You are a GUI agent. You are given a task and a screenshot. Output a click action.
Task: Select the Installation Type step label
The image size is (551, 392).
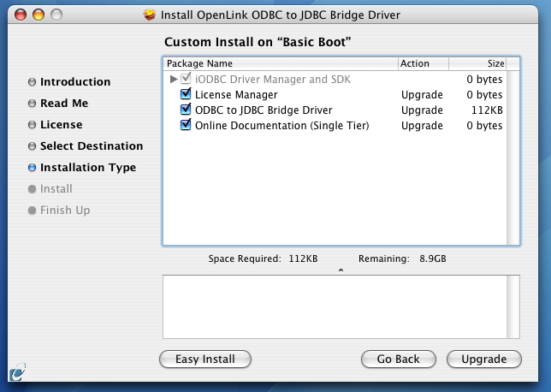click(88, 168)
